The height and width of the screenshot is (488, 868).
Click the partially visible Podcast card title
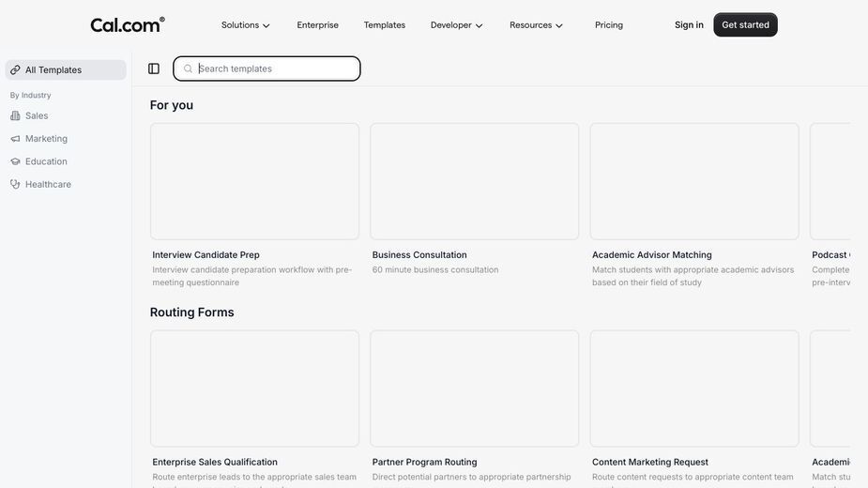coord(830,255)
